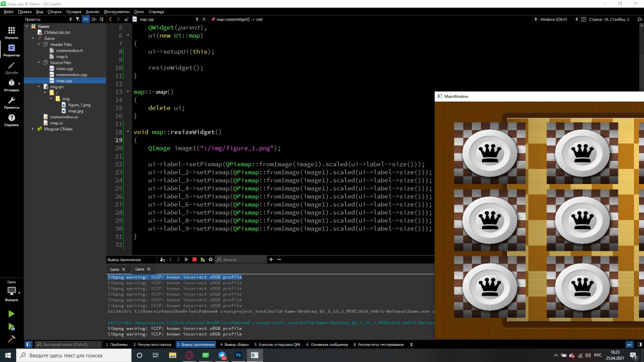644x362 pixels.
Task: Click the Фильтр output filter field
Action: click(x=240, y=259)
